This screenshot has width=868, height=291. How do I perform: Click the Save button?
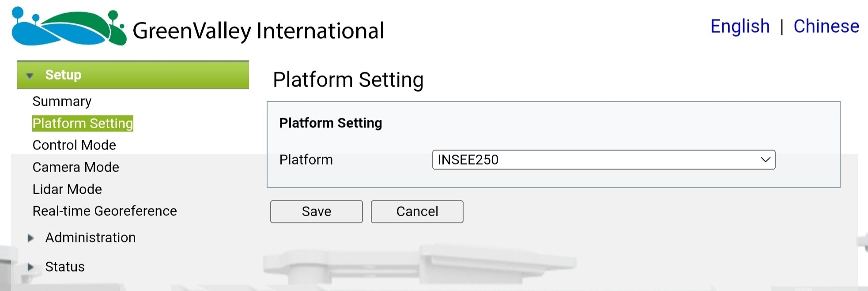[317, 211]
